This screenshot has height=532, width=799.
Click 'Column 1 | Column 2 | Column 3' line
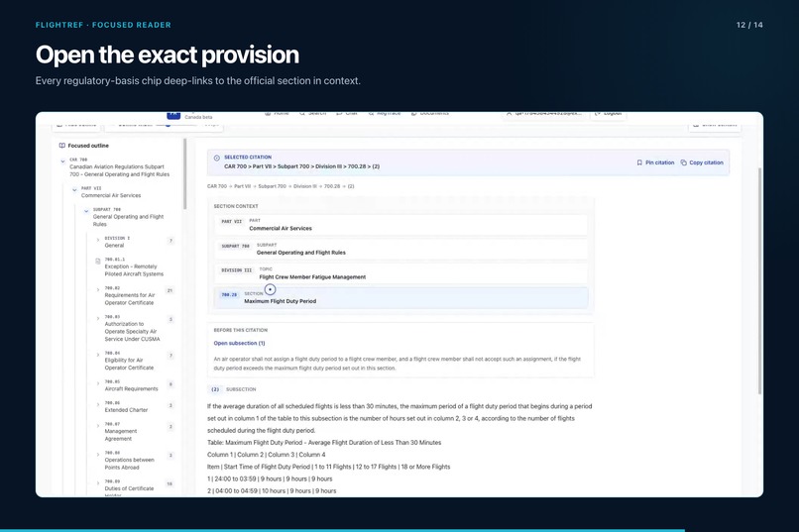pos(266,455)
